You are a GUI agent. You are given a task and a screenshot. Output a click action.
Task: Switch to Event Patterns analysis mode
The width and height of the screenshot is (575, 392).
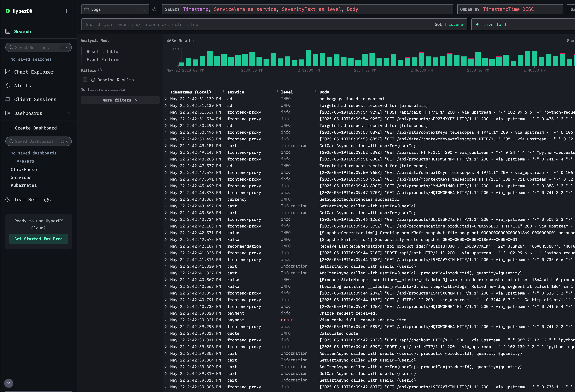[103, 59]
